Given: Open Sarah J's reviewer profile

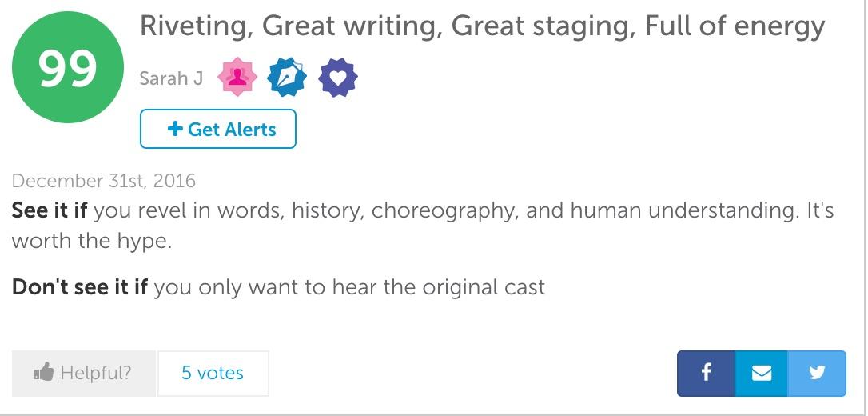Looking at the screenshot, I should (171, 78).
